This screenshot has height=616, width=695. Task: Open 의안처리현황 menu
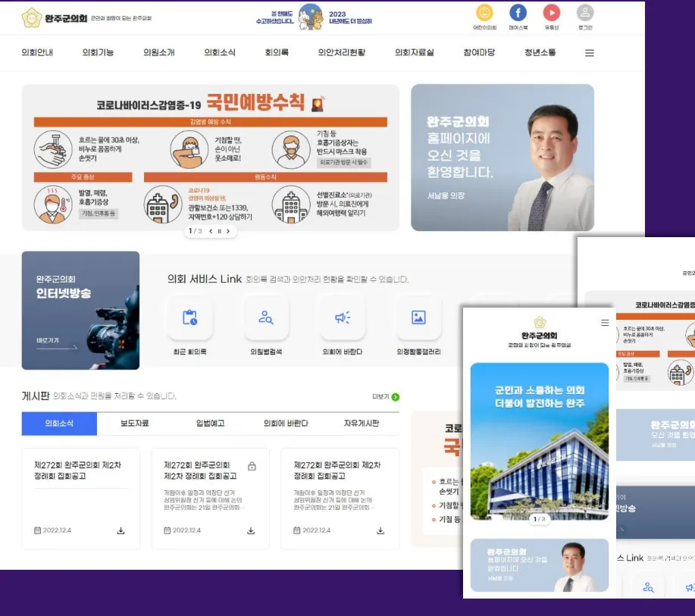pyautogui.click(x=342, y=52)
